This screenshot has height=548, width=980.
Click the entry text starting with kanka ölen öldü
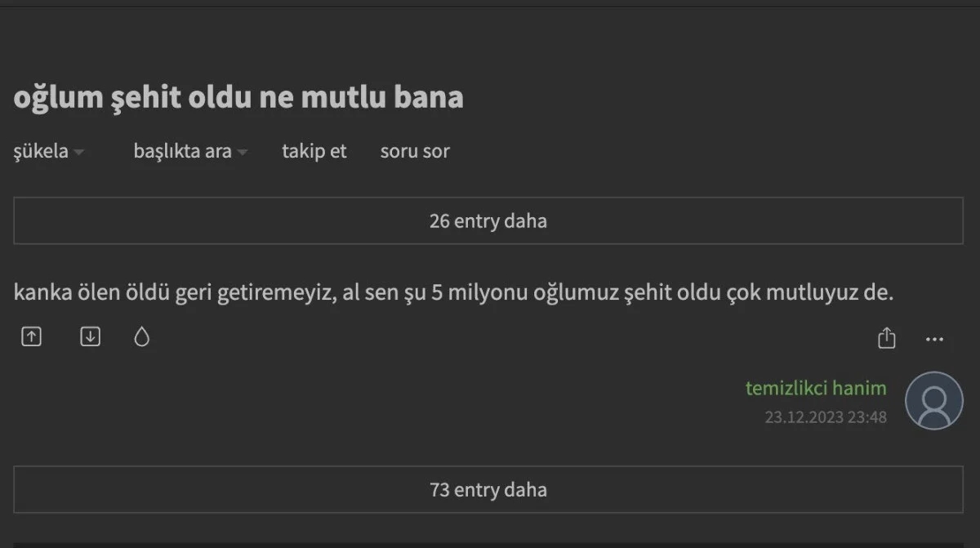point(453,293)
